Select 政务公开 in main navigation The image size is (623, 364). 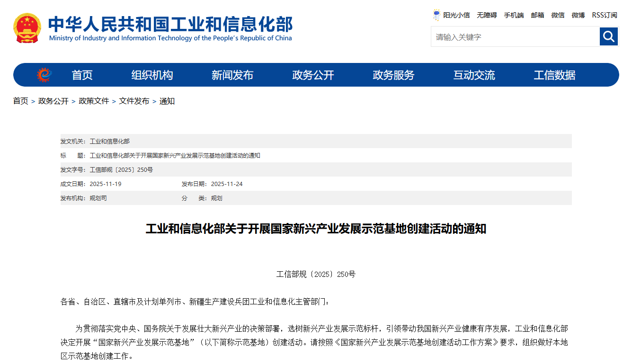pyautogui.click(x=313, y=75)
